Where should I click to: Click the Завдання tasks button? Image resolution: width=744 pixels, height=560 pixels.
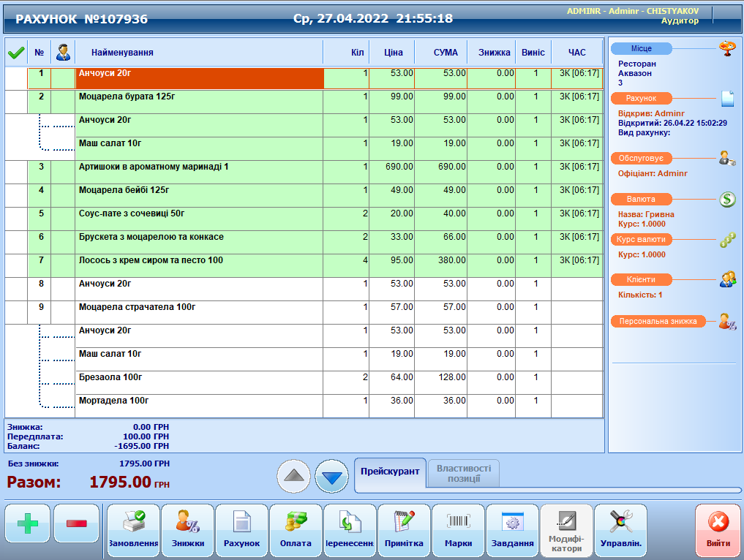click(512, 530)
